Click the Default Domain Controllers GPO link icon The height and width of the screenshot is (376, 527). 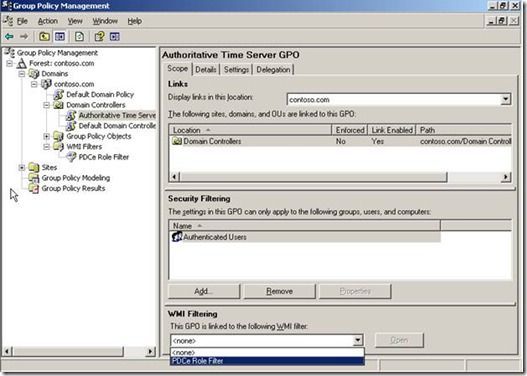[71, 126]
